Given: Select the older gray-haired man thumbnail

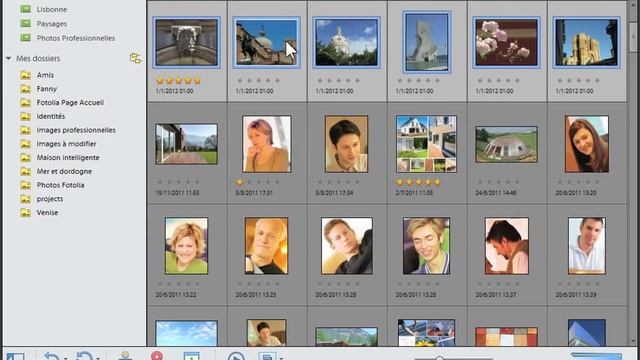Looking at the screenshot, I should (x=266, y=246).
